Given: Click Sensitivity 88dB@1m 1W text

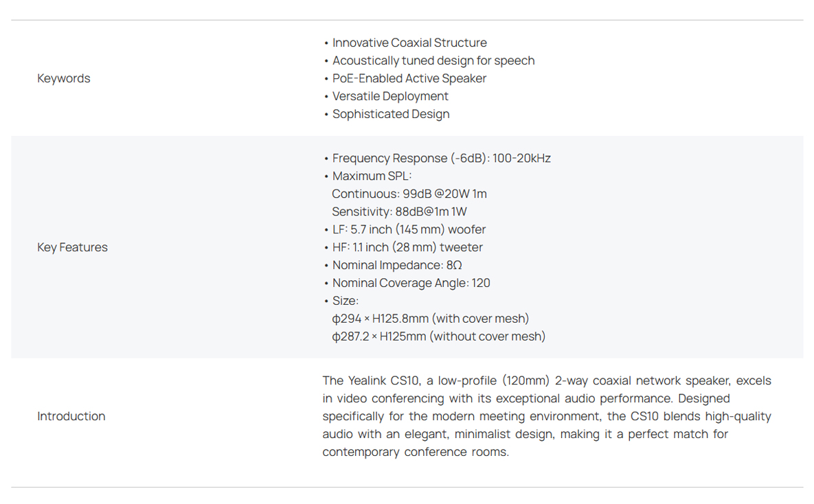Looking at the screenshot, I should pos(399,211).
